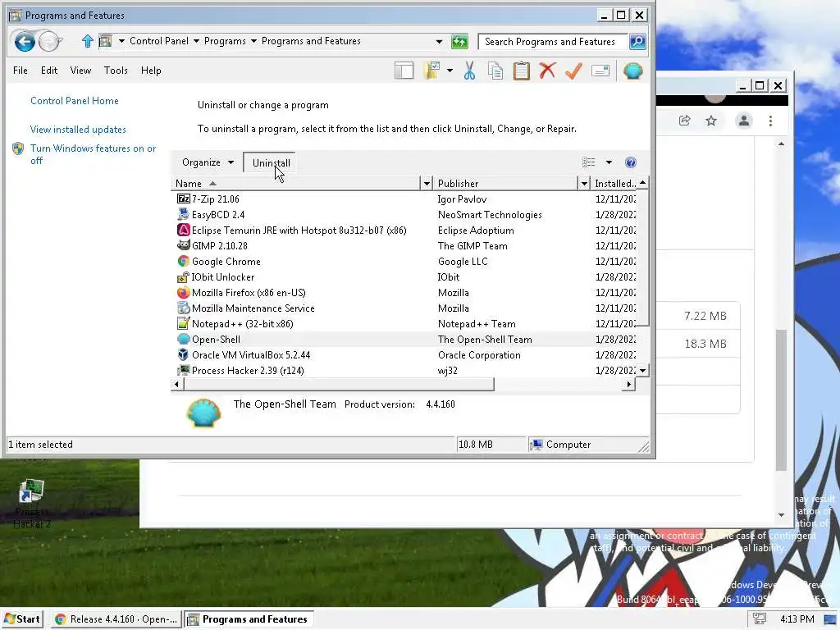Open the view options dropdown arrow
Screen dimensions: 840x630
pyautogui.click(x=609, y=162)
